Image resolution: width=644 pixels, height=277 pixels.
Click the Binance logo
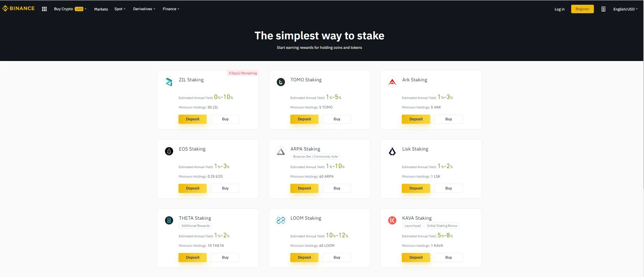[19, 8]
